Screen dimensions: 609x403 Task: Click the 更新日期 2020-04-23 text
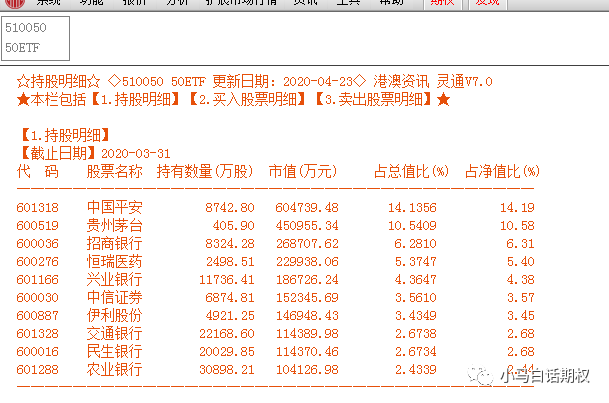(282, 82)
